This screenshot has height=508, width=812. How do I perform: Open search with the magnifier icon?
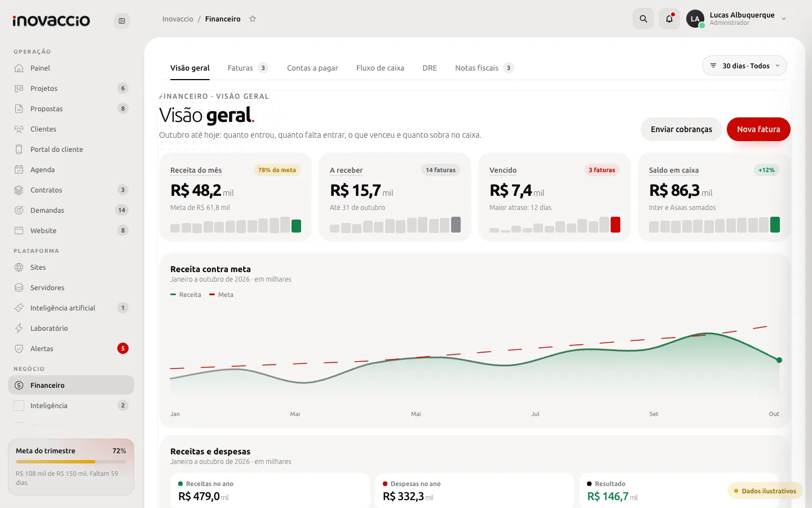pos(643,19)
